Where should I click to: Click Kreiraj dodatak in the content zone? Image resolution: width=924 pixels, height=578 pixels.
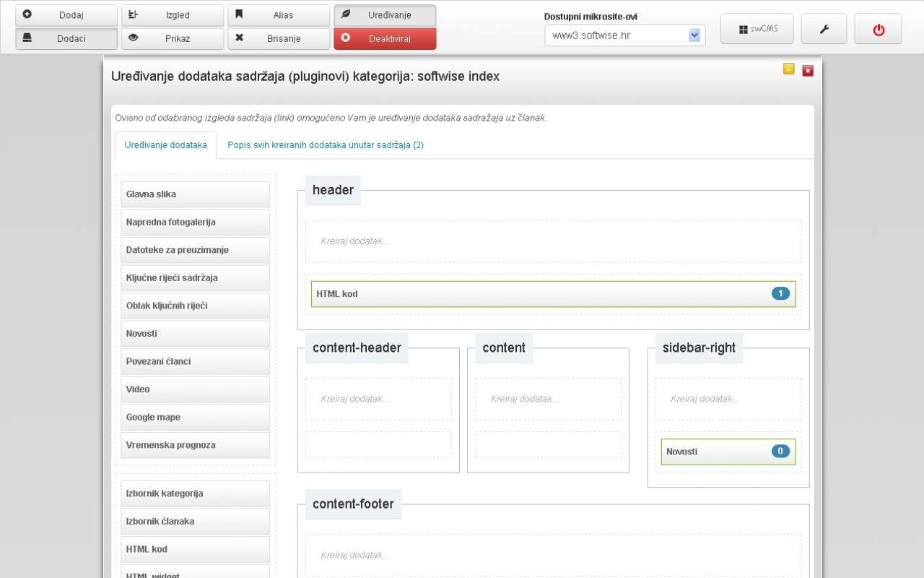click(548, 399)
